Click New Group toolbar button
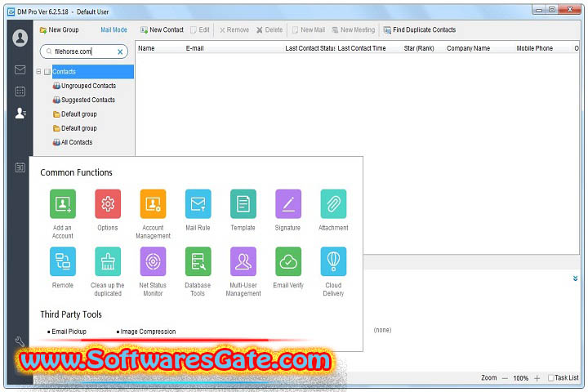The height and width of the screenshot is (392, 588). [x=60, y=29]
